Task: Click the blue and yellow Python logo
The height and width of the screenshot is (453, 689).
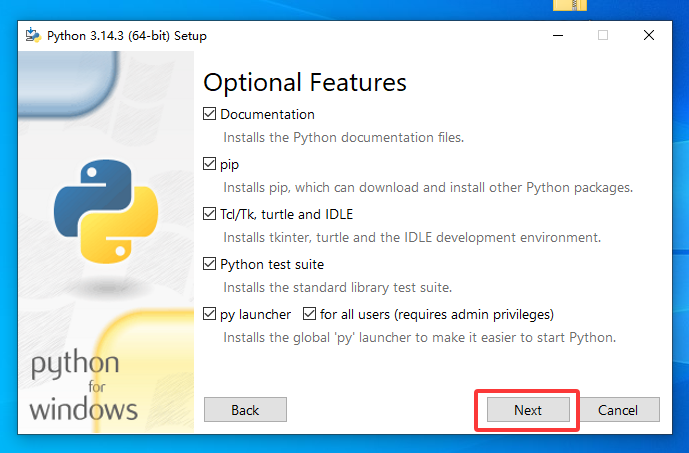Action: click(106, 211)
